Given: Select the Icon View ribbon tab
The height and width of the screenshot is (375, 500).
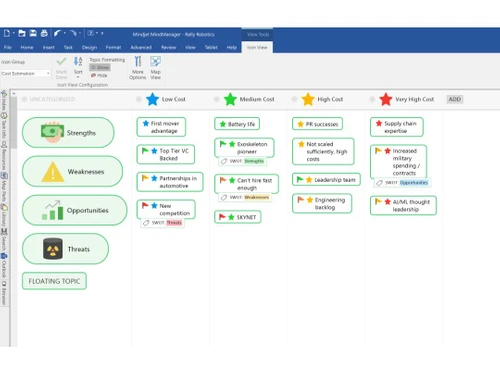Looking at the screenshot, I should tap(257, 47).
